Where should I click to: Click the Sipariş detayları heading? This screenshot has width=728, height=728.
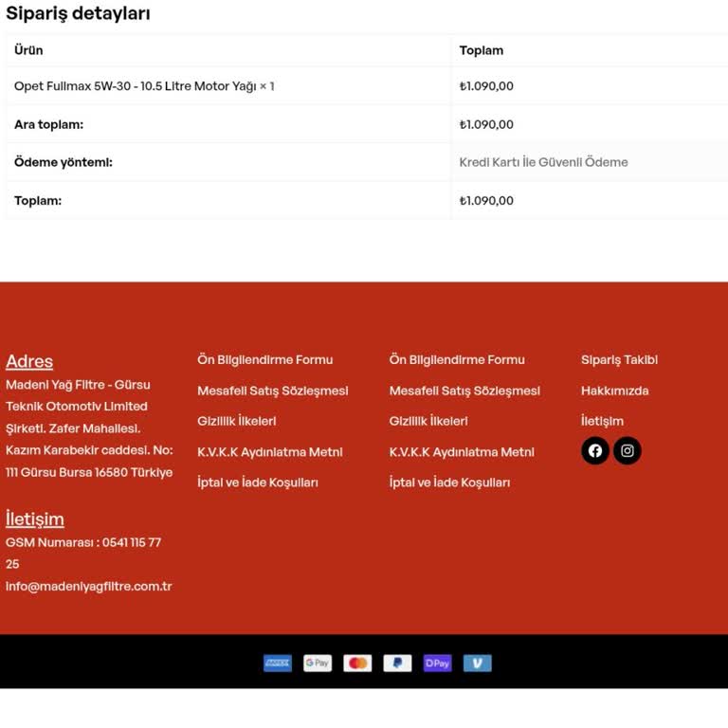(78, 13)
